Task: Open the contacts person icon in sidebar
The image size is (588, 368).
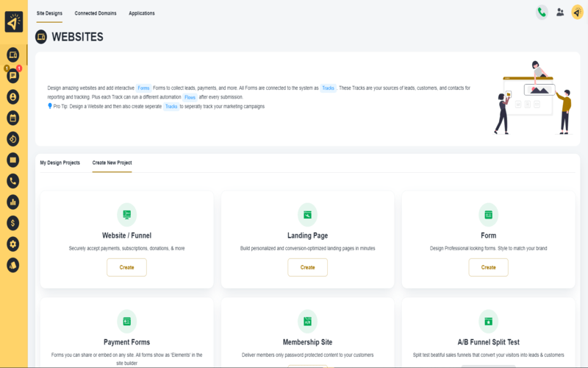Action: click(12, 97)
